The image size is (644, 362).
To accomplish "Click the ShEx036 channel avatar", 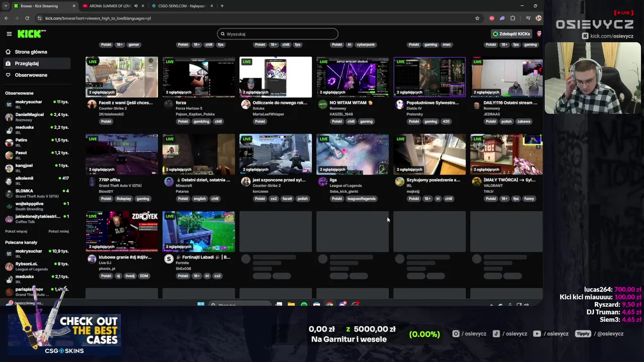I will (169, 258).
